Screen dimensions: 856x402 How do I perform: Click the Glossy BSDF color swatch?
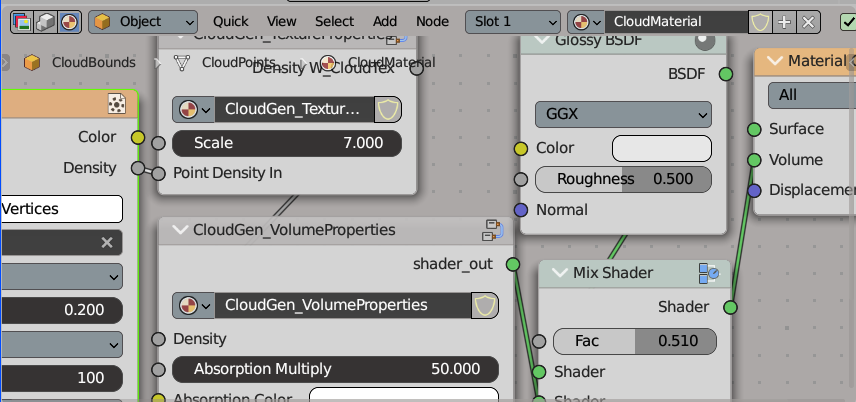(661, 149)
